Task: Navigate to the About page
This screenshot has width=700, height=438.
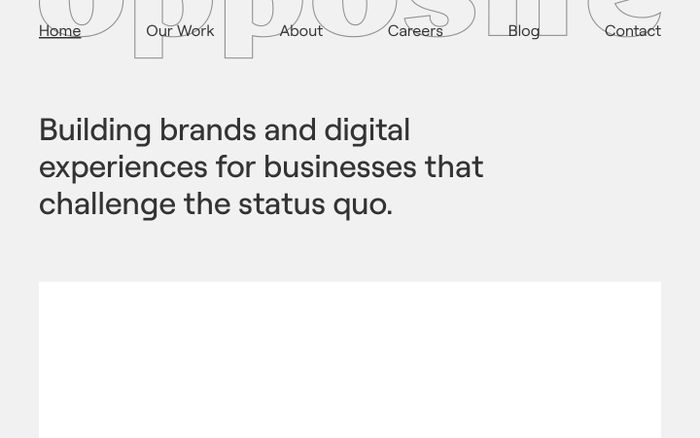Action: [x=301, y=31]
